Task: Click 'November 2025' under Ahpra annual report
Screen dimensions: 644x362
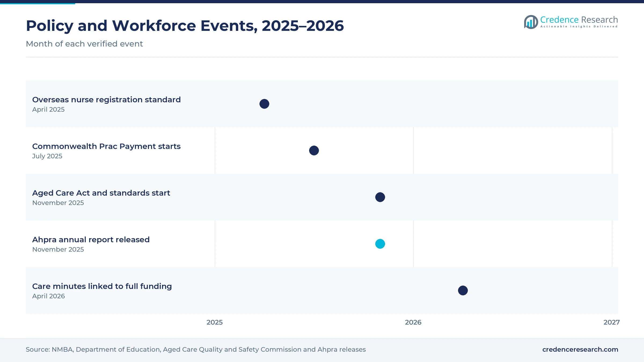Action: click(58, 249)
